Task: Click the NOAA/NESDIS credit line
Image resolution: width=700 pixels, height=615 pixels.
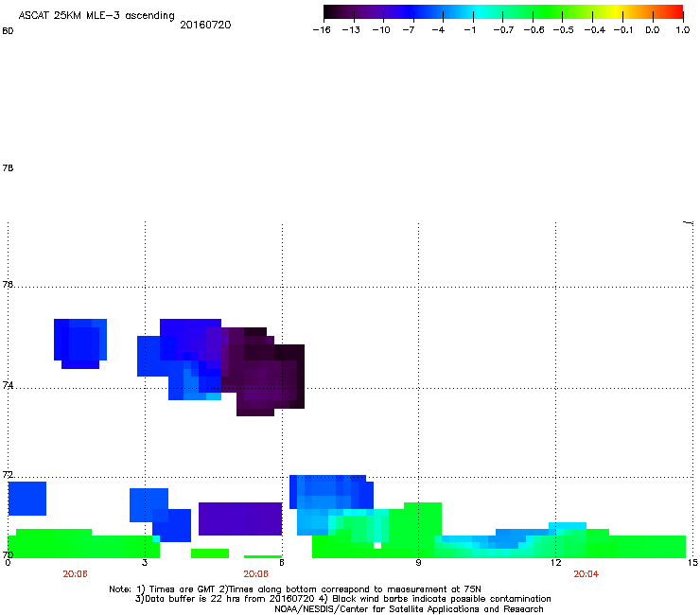Action: click(409, 609)
